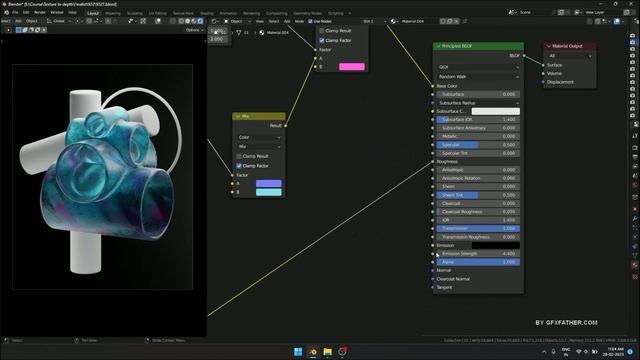Disable Clamp Factor on upper Mix node
The width and height of the screenshot is (640, 360).
pyautogui.click(x=322, y=40)
